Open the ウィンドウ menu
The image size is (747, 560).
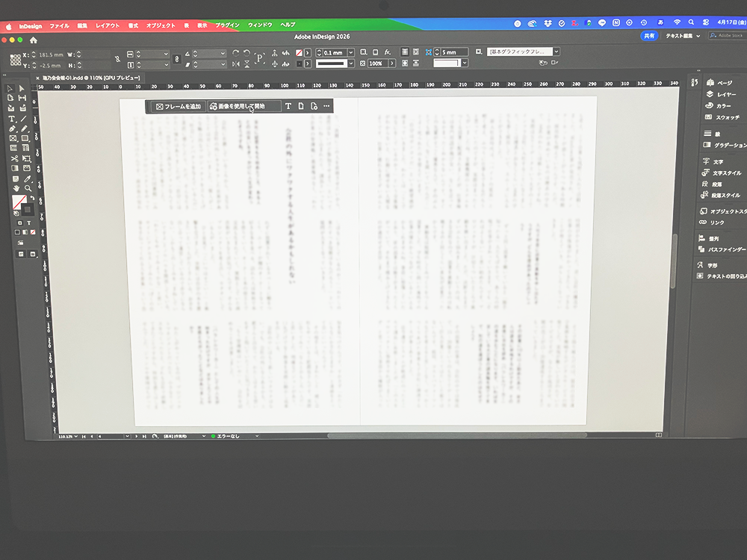coord(260,25)
